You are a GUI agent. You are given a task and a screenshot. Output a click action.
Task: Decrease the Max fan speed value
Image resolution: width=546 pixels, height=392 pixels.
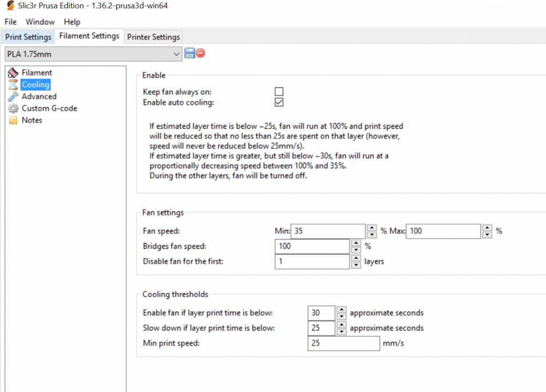tap(487, 235)
